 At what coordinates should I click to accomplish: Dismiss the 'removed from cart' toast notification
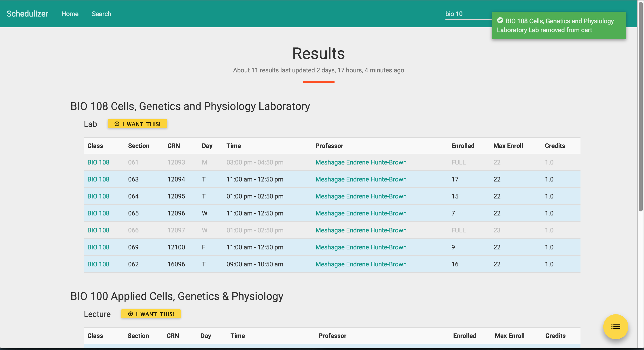click(559, 25)
